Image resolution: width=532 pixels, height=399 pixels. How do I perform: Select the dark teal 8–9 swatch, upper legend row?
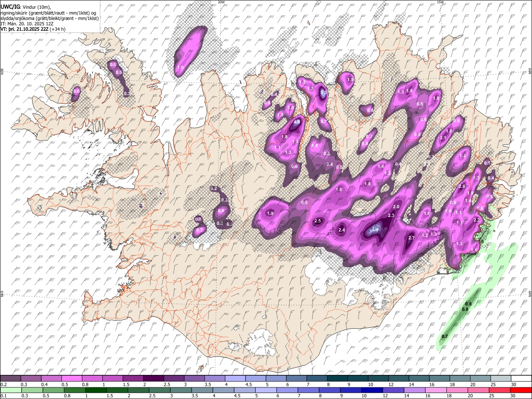(337, 379)
